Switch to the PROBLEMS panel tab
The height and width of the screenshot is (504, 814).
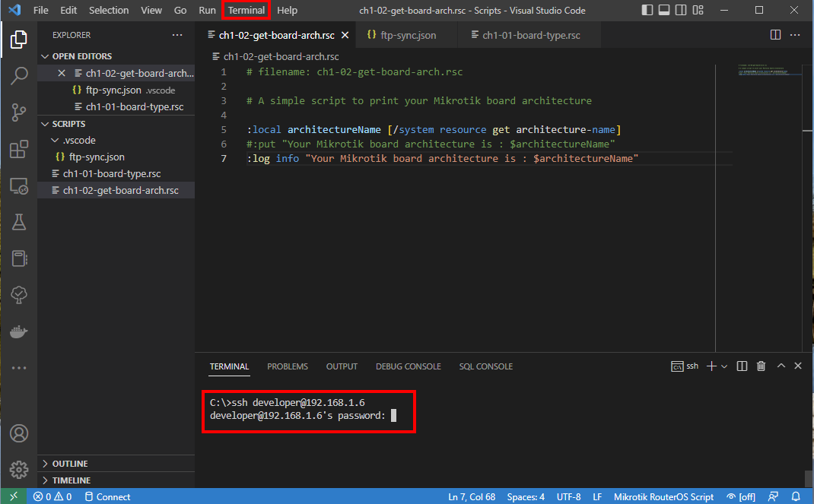[288, 366]
